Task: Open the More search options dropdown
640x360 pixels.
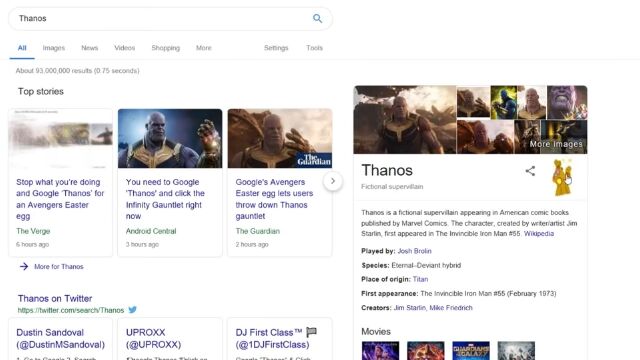Action: [x=204, y=48]
